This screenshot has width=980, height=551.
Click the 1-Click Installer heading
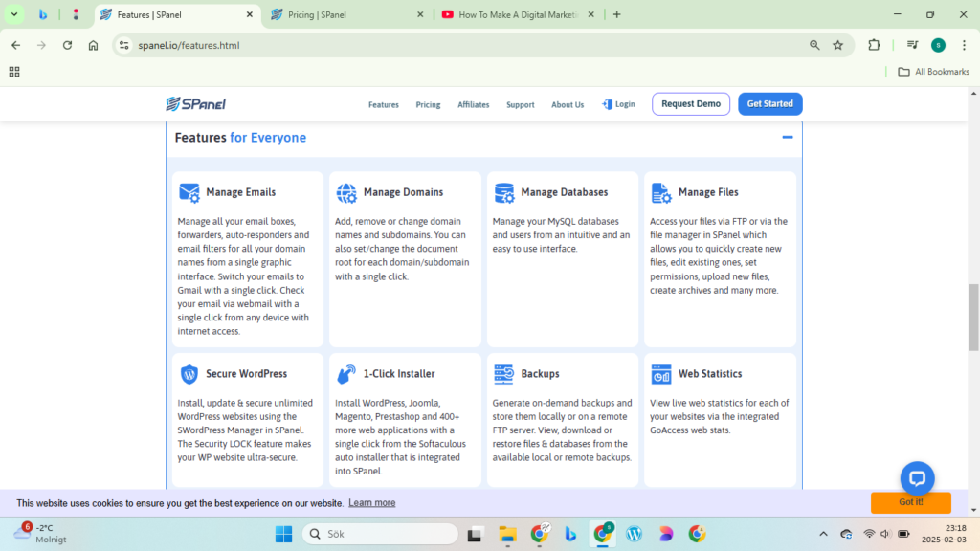(399, 374)
